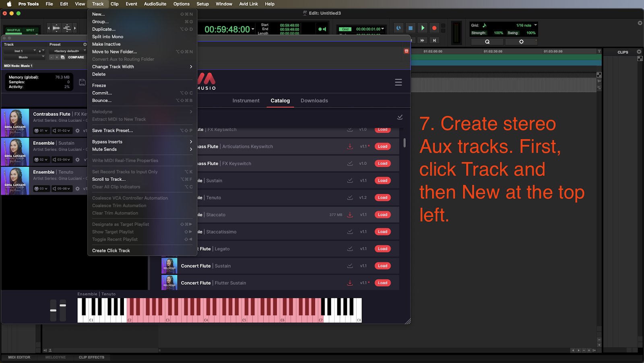Open settings gear for Ensemble Sustain
The image size is (644, 363).
click(77, 160)
